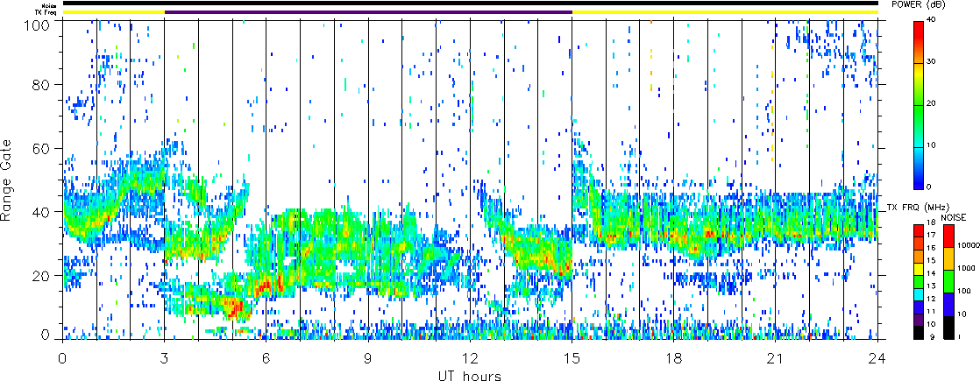980x381 pixels.
Task: Click the noise scale value '1'
Action: pos(957,338)
